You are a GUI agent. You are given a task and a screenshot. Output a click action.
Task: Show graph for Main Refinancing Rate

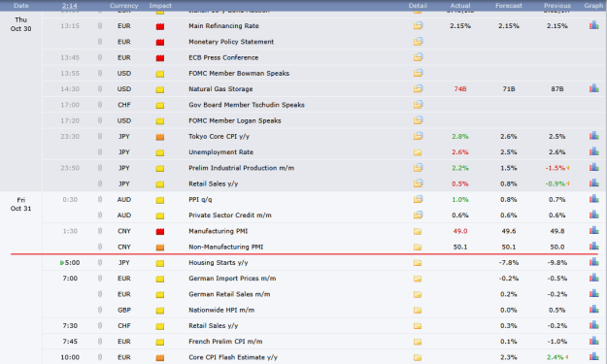593,25
